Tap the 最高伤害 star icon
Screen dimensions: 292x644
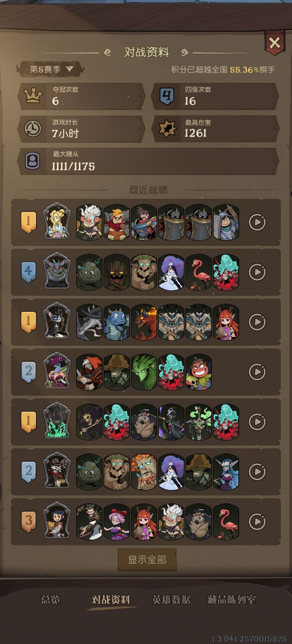tap(167, 129)
